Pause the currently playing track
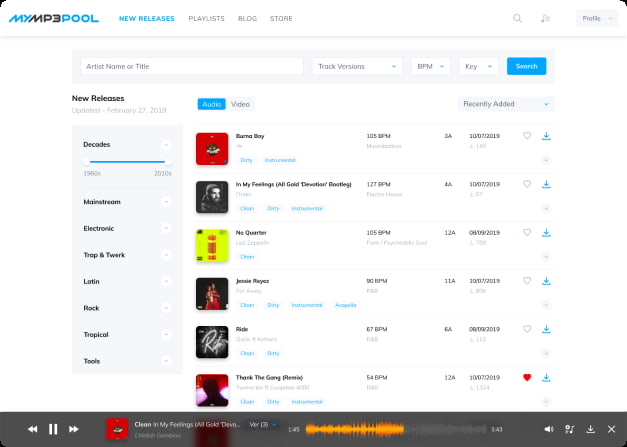 pyautogui.click(x=53, y=429)
